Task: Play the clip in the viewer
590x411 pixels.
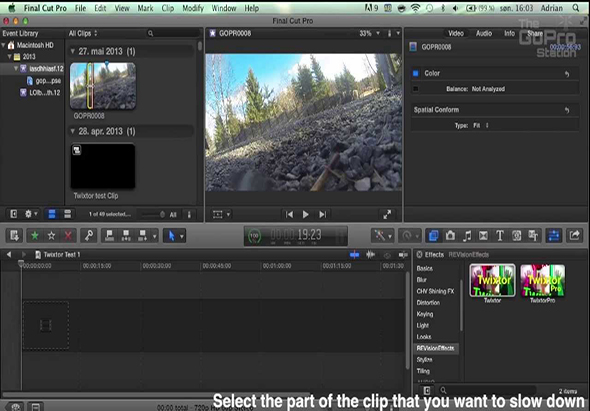Action: tap(306, 214)
